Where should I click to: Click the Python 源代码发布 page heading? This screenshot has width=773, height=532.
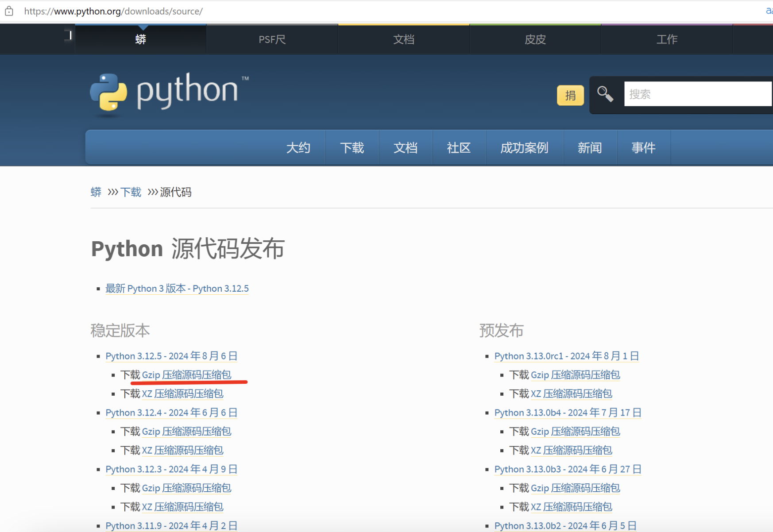click(x=188, y=248)
